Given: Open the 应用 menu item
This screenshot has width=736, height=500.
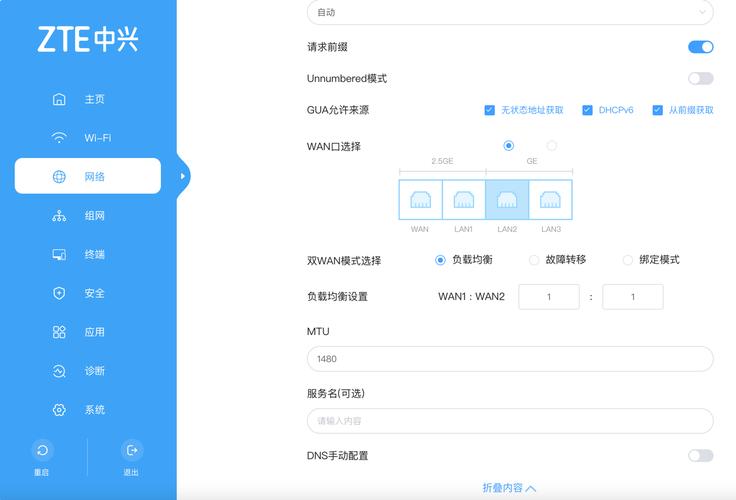Looking at the screenshot, I should 88,332.
